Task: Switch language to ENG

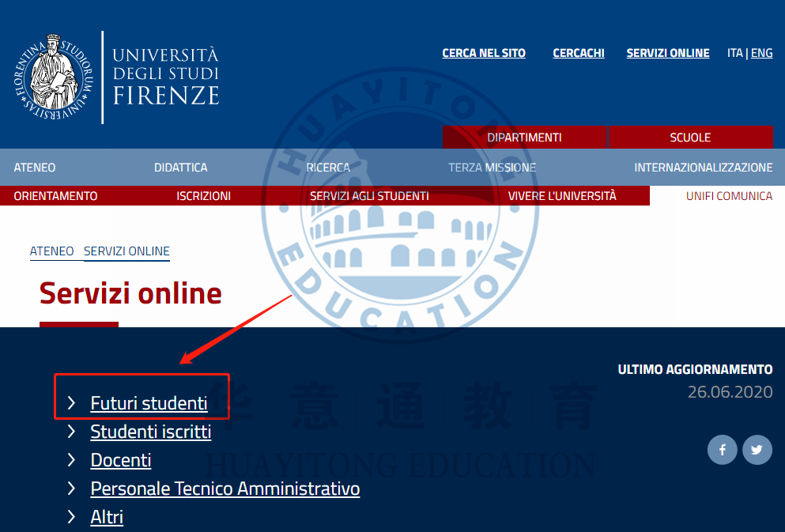Action: tap(761, 53)
